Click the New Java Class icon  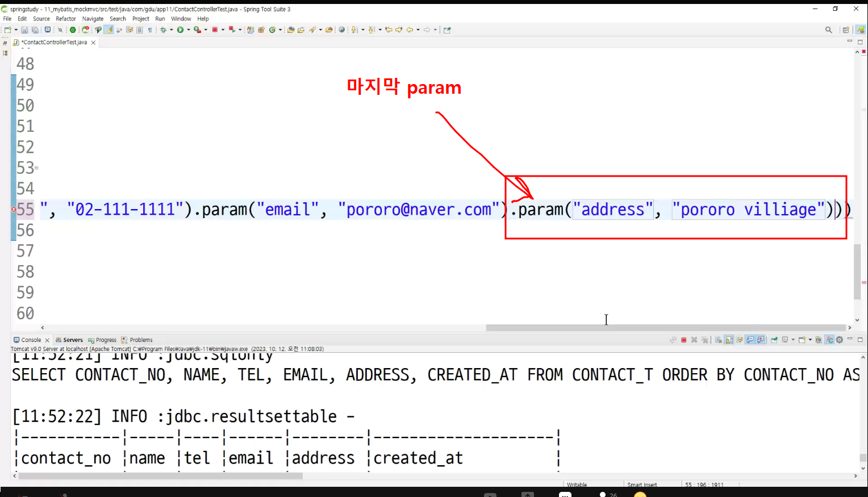tap(272, 30)
